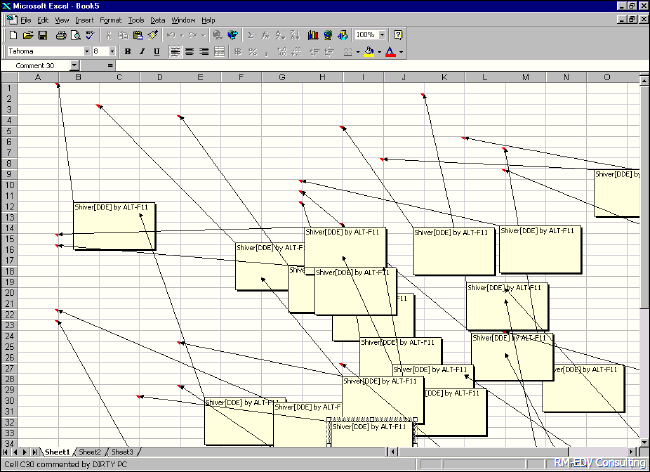This screenshot has width=650, height=472.
Task: Save the workbook with the diskette icon
Action: [x=41, y=35]
